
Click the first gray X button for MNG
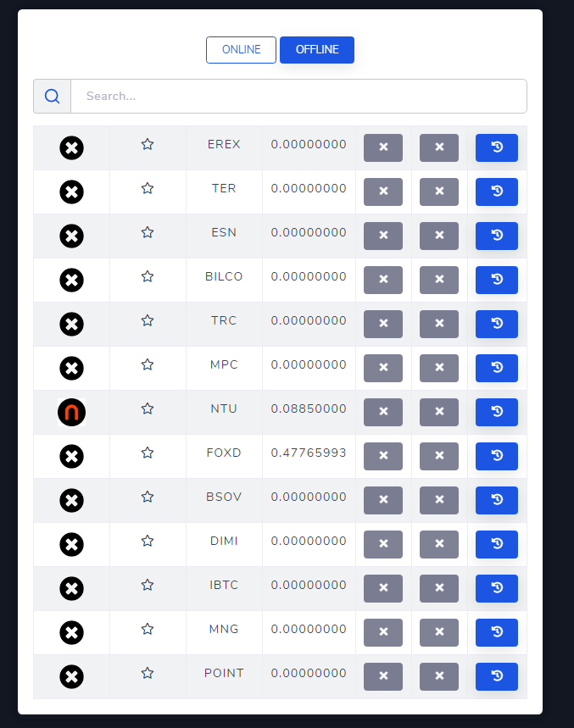[x=383, y=632]
